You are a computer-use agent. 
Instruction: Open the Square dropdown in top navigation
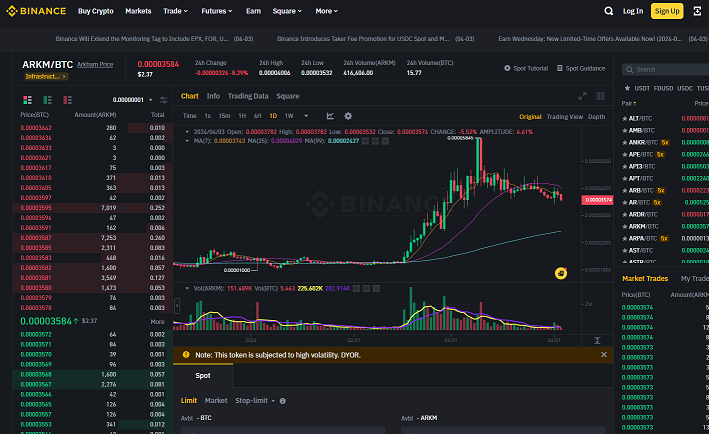pos(287,11)
